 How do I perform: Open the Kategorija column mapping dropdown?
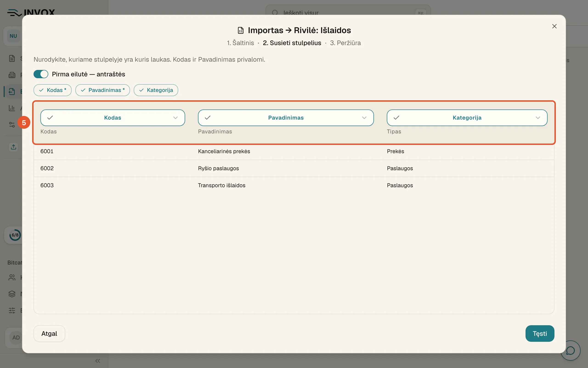(467, 118)
